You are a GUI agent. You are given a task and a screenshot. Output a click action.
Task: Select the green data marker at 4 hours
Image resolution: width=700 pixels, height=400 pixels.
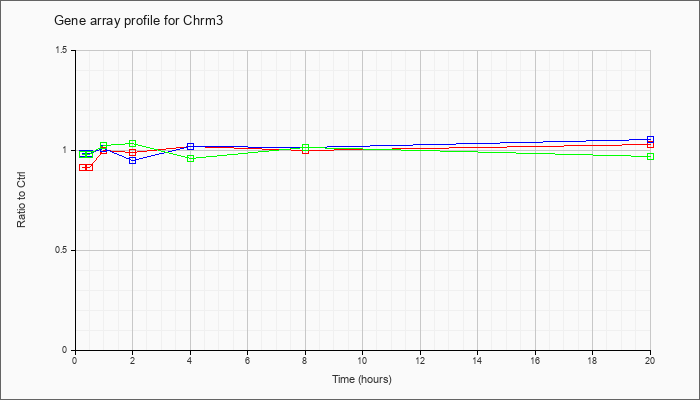190,158
